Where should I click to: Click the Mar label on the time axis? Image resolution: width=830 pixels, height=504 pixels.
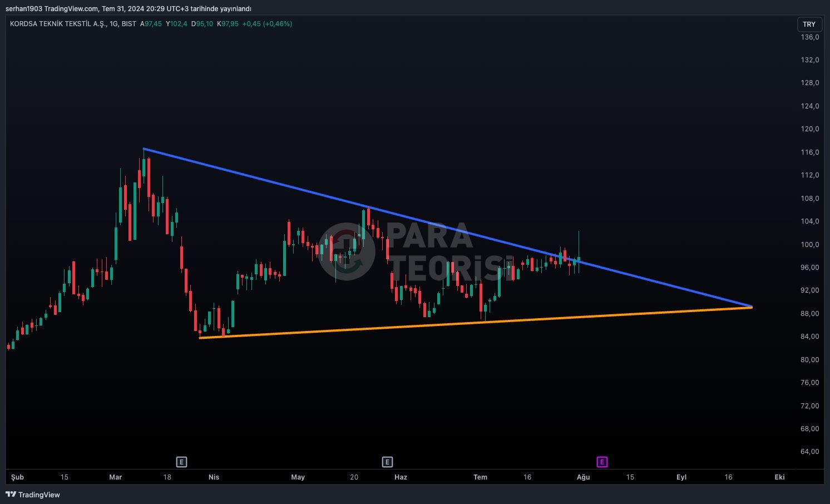[x=115, y=477]
